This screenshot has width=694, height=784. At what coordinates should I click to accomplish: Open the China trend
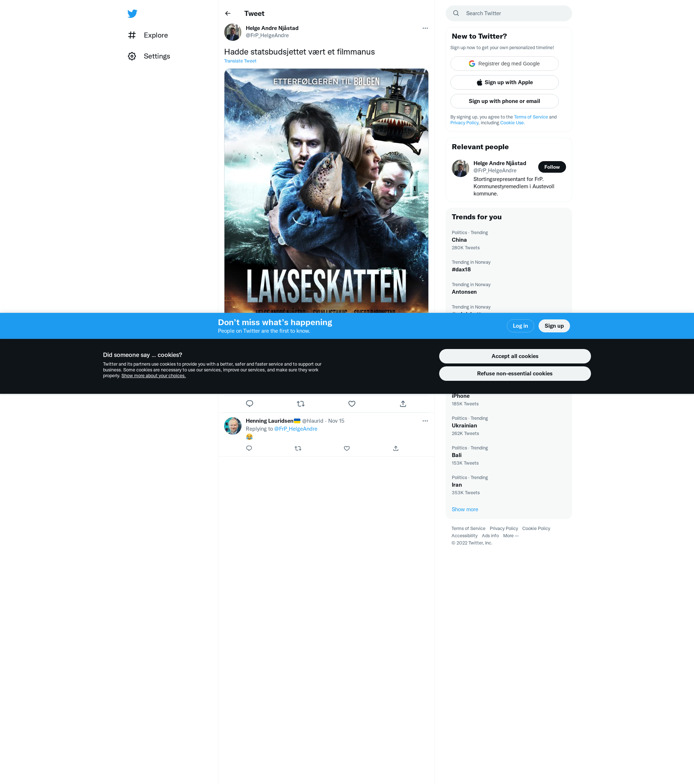(509, 240)
